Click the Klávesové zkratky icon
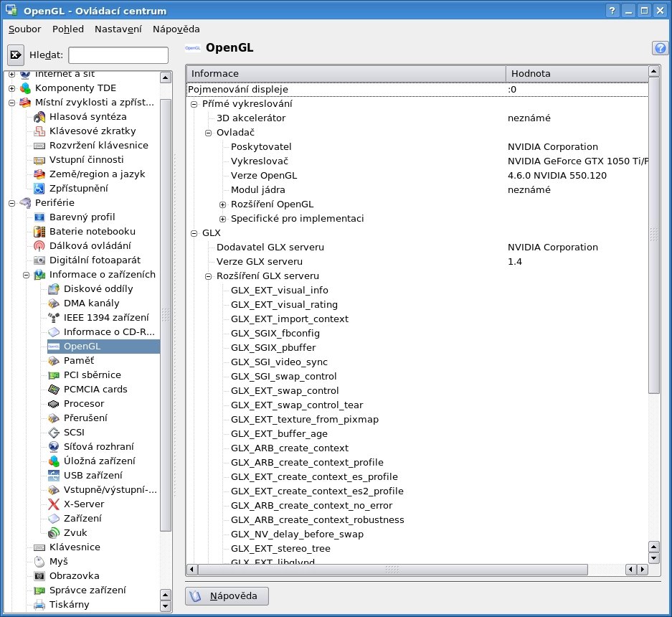The width and height of the screenshot is (672, 617). 39,131
